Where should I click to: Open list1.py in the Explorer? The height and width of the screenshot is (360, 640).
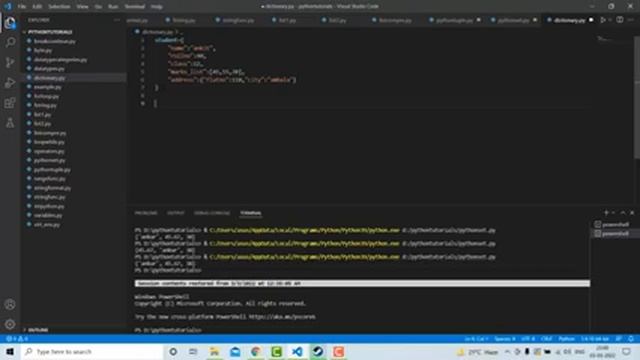click(42, 114)
